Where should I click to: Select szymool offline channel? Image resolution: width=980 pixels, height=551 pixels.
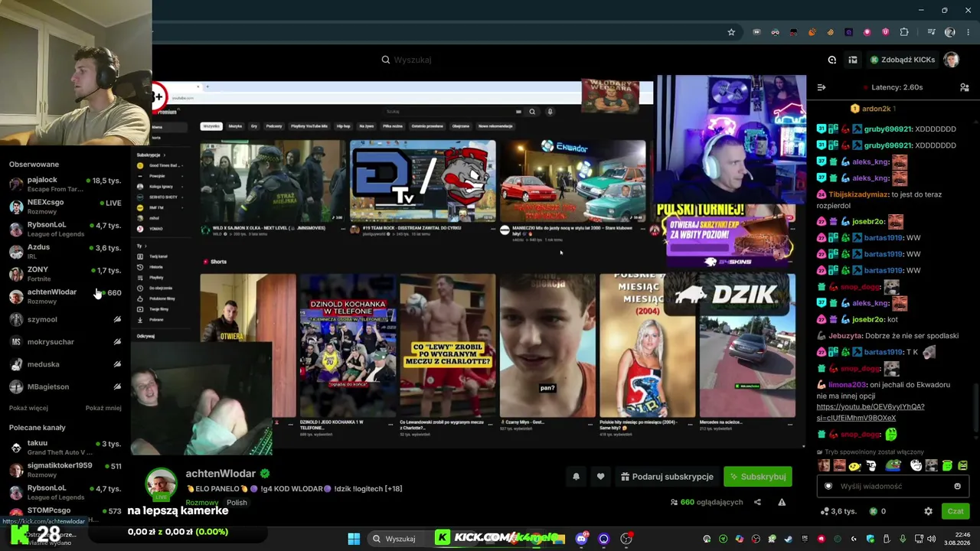[x=65, y=319]
